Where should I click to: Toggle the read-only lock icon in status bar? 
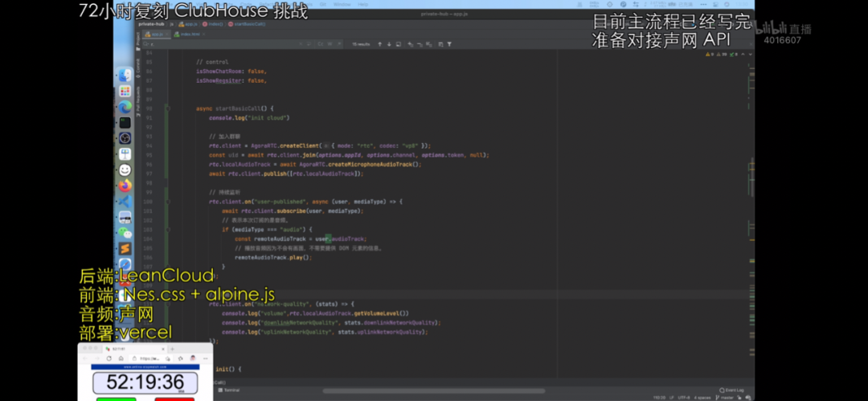[740, 398]
